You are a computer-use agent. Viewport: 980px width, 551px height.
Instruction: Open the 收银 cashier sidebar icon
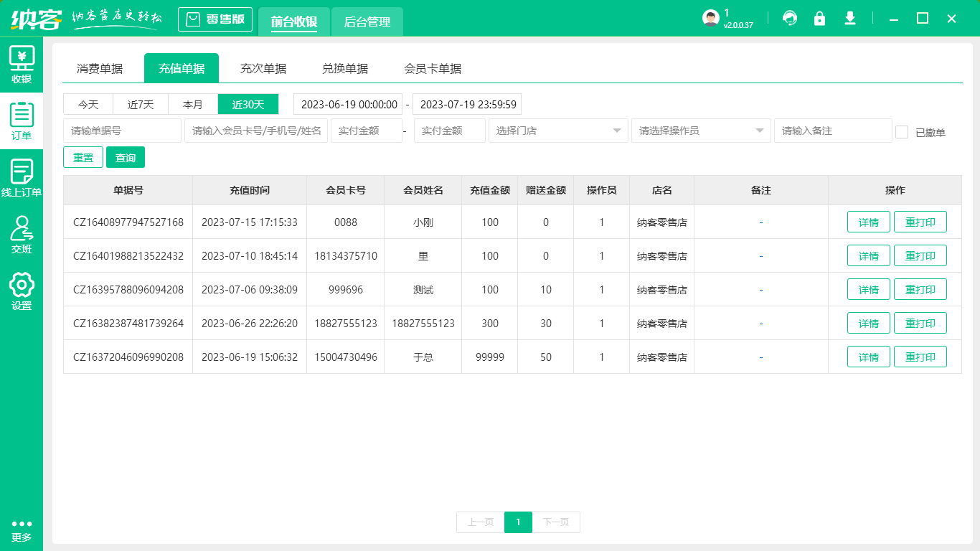pyautogui.click(x=22, y=65)
